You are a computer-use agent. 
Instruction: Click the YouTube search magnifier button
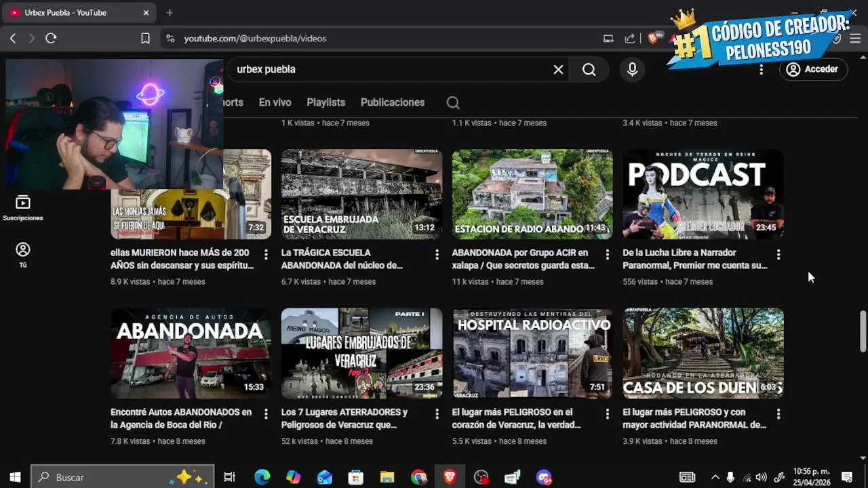point(589,69)
